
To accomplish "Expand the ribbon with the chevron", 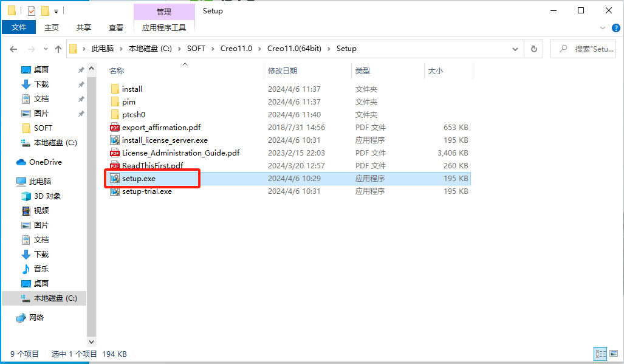I will point(603,28).
